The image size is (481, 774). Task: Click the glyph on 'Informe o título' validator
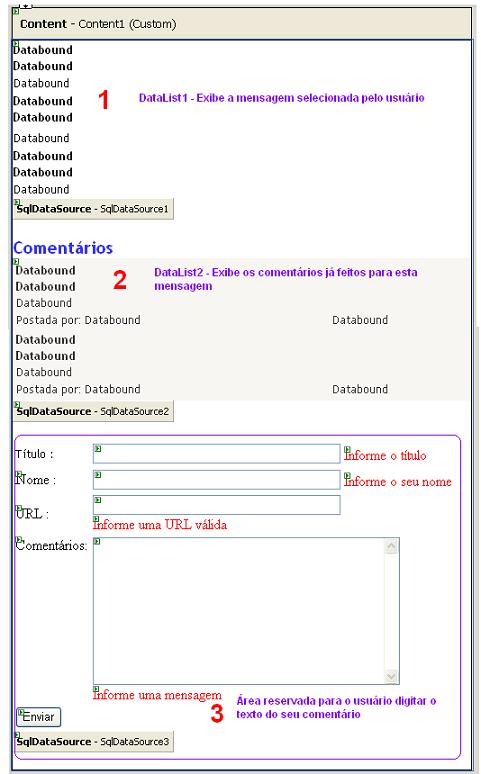pyautogui.click(x=347, y=450)
